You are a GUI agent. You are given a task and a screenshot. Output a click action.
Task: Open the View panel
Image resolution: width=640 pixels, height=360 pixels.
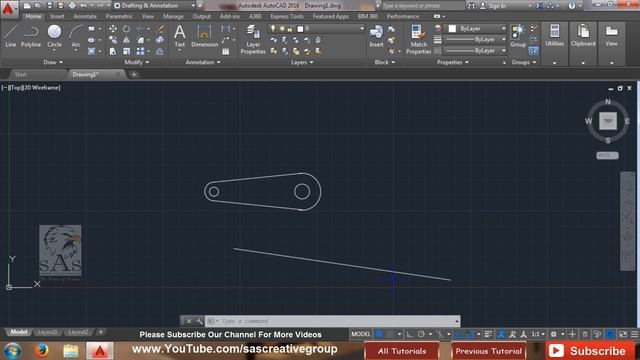coord(611,36)
